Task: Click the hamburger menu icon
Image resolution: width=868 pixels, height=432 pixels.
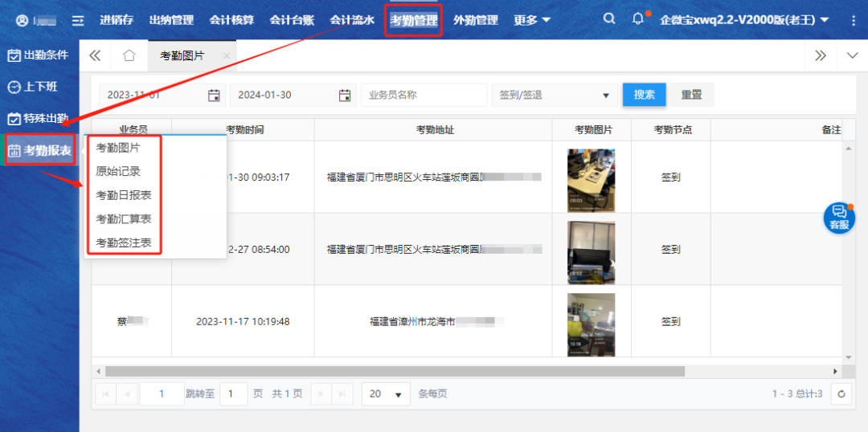Action: (78, 20)
